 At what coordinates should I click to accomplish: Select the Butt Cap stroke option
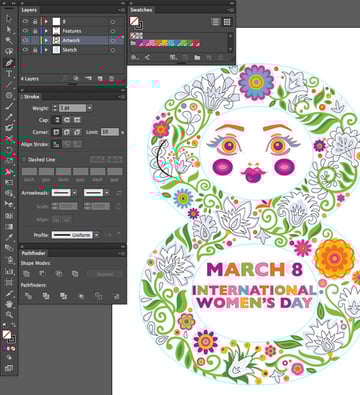coord(57,120)
